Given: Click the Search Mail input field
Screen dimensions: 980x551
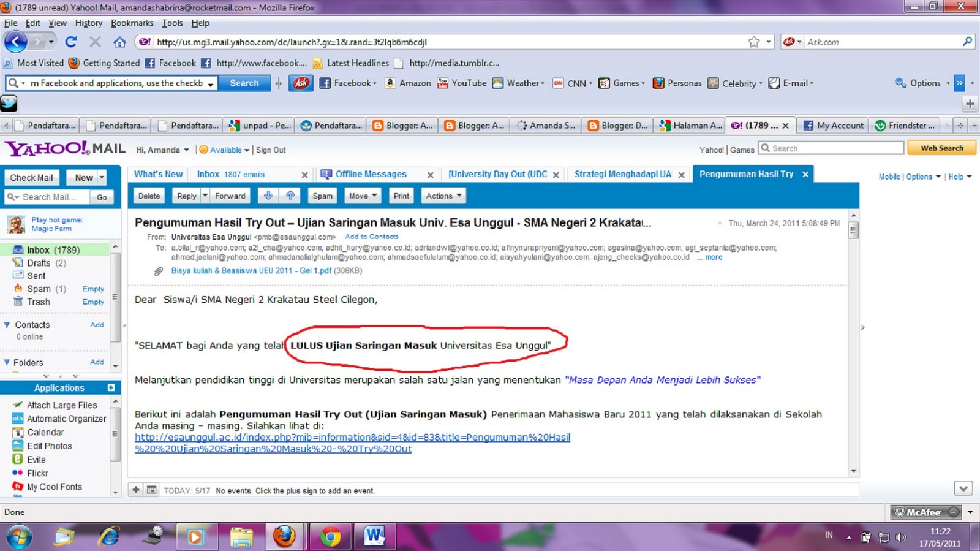Looking at the screenshot, I should [47, 197].
